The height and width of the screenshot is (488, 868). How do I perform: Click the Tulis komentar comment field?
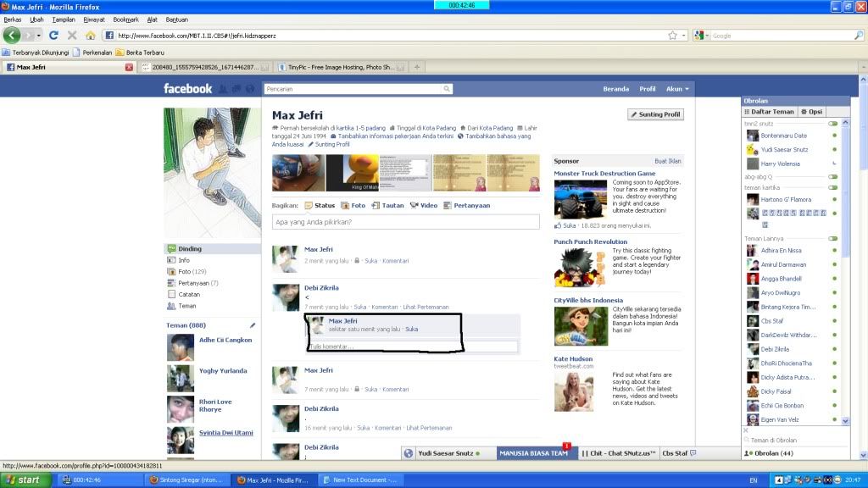click(413, 347)
